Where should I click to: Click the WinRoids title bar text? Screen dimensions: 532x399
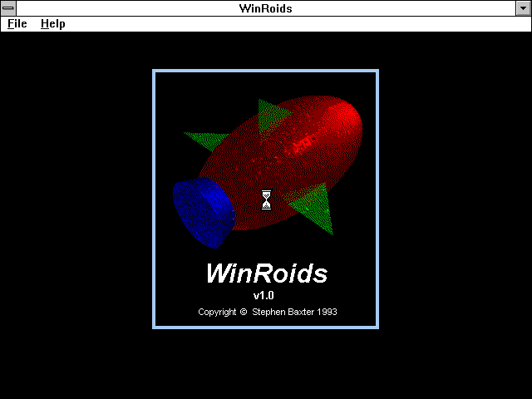[x=265, y=8]
